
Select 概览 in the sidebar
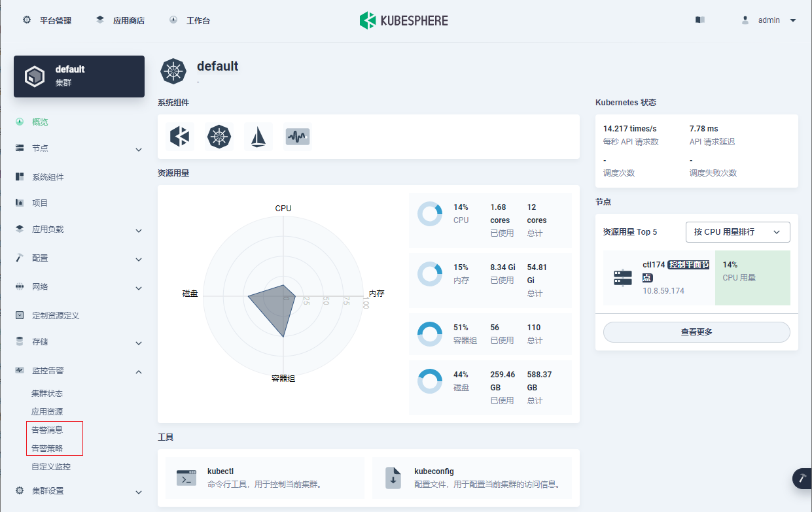pos(40,122)
